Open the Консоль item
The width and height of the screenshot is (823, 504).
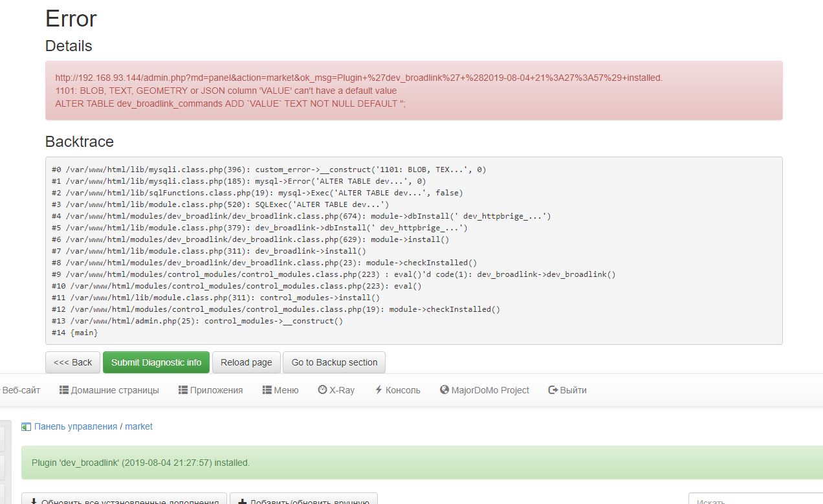click(x=397, y=390)
